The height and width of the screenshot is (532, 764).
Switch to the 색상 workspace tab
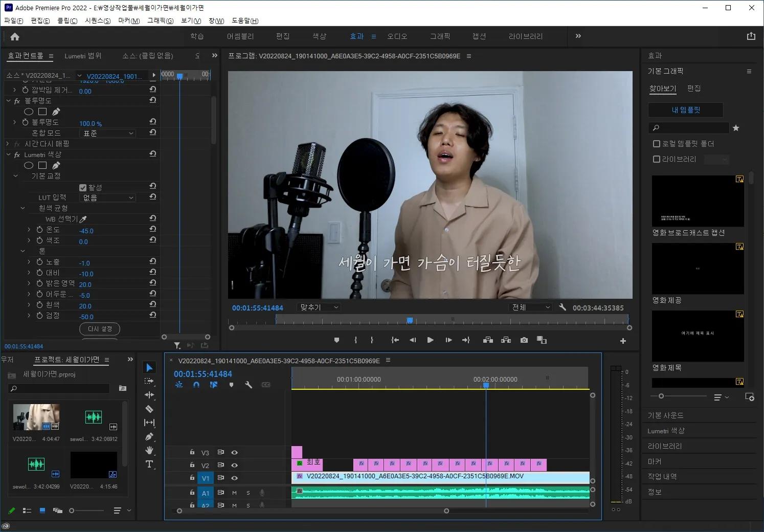pyautogui.click(x=319, y=36)
